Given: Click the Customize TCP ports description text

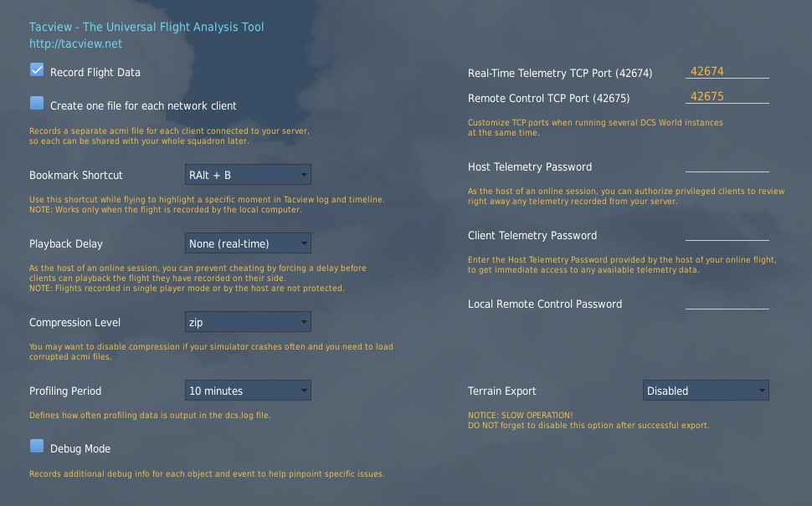Looking at the screenshot, I should coord(595,127).
